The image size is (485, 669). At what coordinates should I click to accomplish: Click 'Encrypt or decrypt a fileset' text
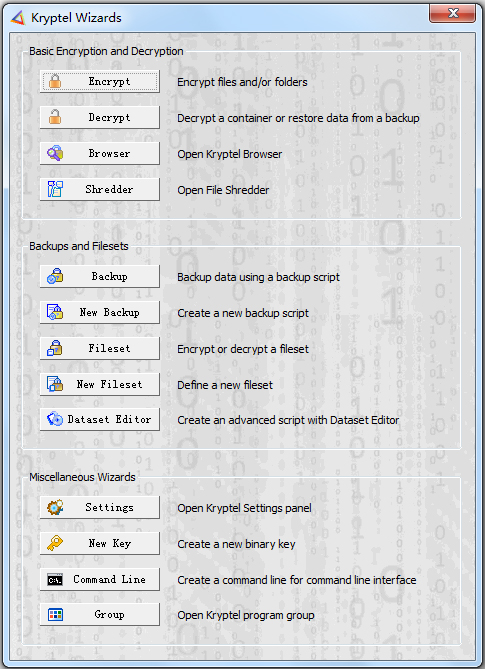[x=243, y=349]
